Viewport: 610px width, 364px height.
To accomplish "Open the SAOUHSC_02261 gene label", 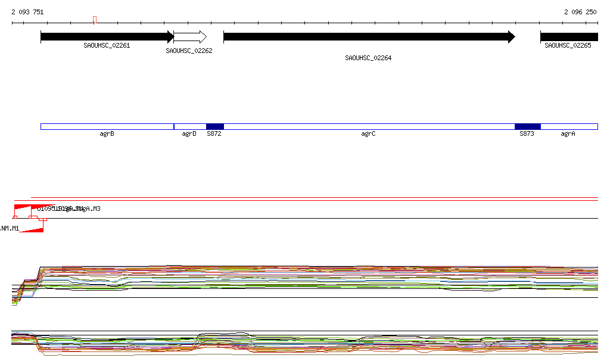I will pyautogui.click(x=107, y=45).
